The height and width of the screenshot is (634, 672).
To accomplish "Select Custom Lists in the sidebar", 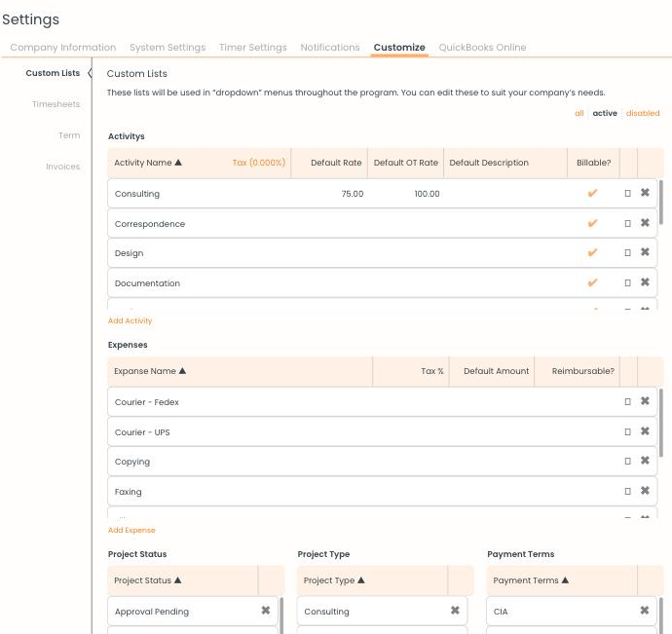I will click(53, 73).
